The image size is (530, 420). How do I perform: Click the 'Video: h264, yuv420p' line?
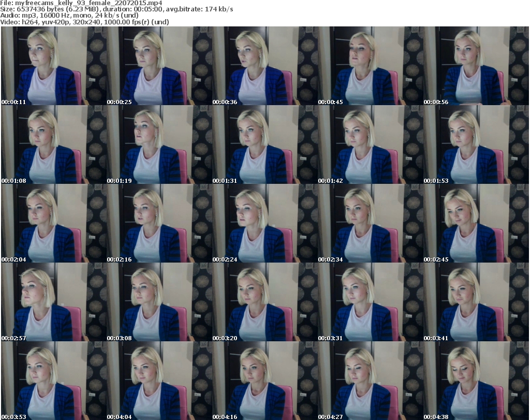(84, 22)
